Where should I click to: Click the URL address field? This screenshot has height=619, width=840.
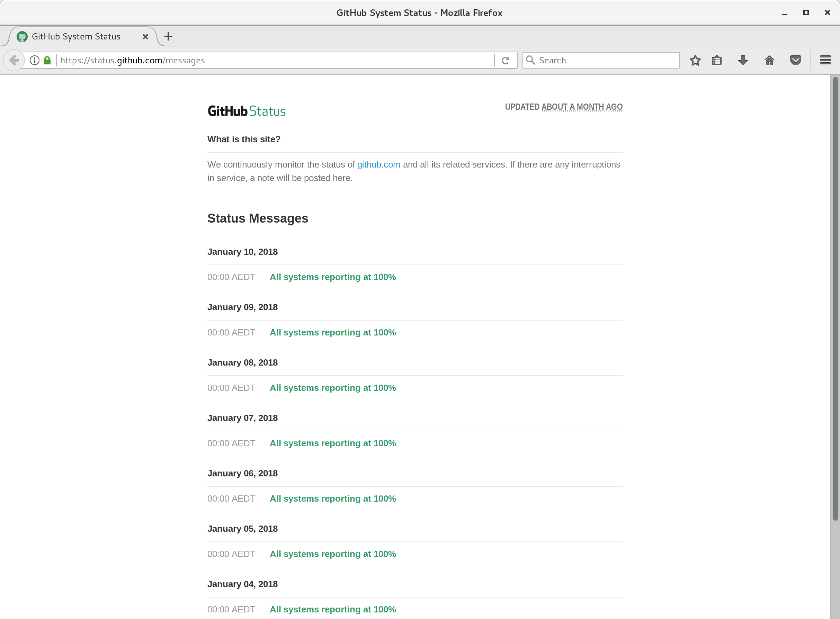(x=275, y=60)
